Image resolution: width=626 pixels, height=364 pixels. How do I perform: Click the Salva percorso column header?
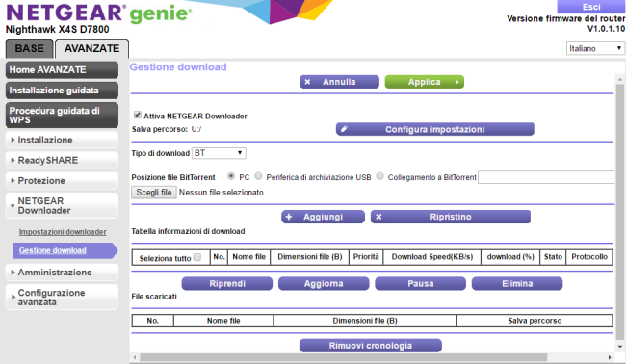(x=535, y=321)
